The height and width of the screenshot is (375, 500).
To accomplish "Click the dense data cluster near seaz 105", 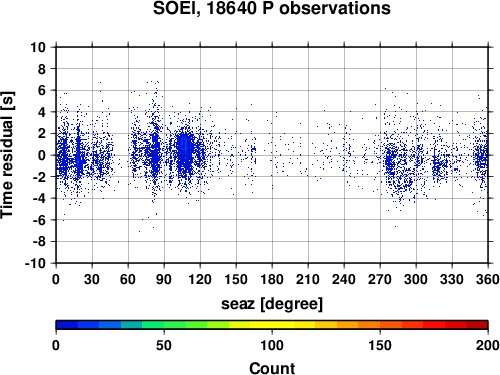I will 184,152.
